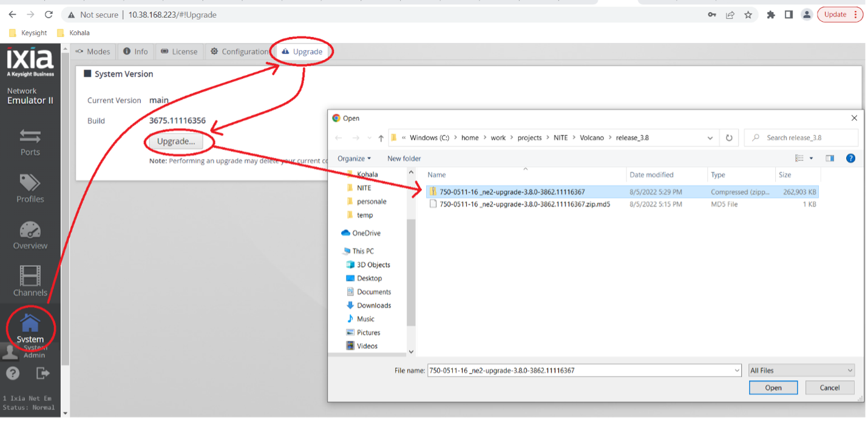Click the Open button in dialog
868x422 pixels.
(773, 387)
